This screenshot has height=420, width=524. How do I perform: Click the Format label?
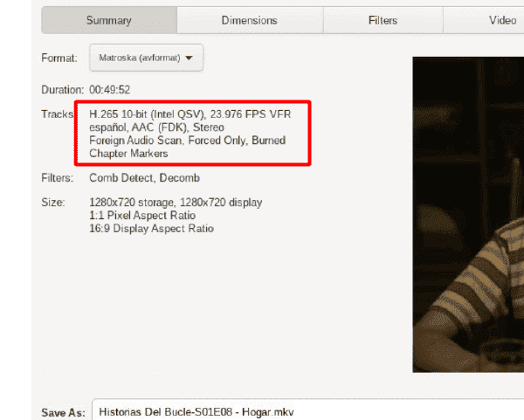click(x=59, y=59)
